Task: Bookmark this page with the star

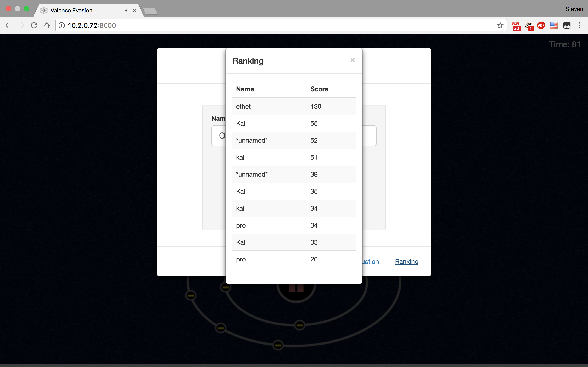Action: [x=500, y=25]
